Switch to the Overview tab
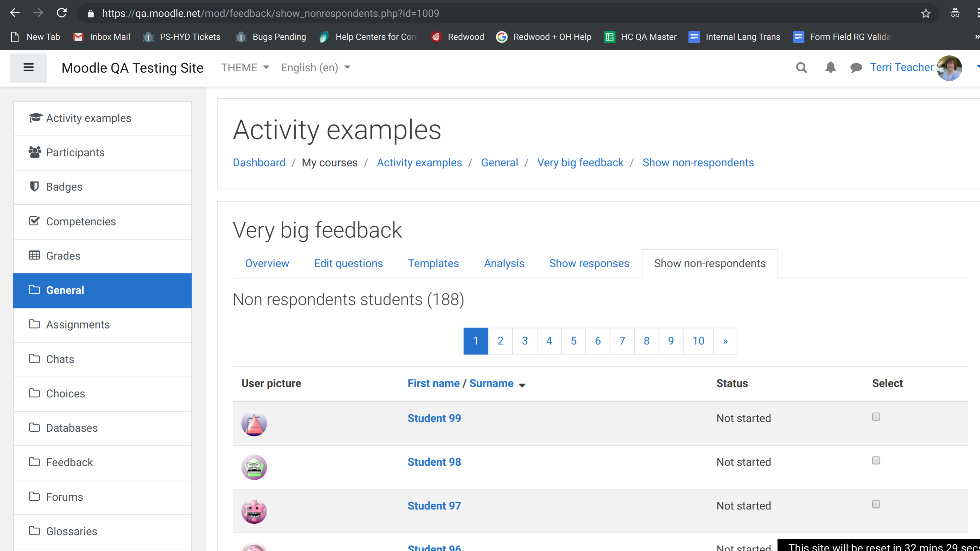The height and width of the screenshot is (551, 980). [267, 264]
